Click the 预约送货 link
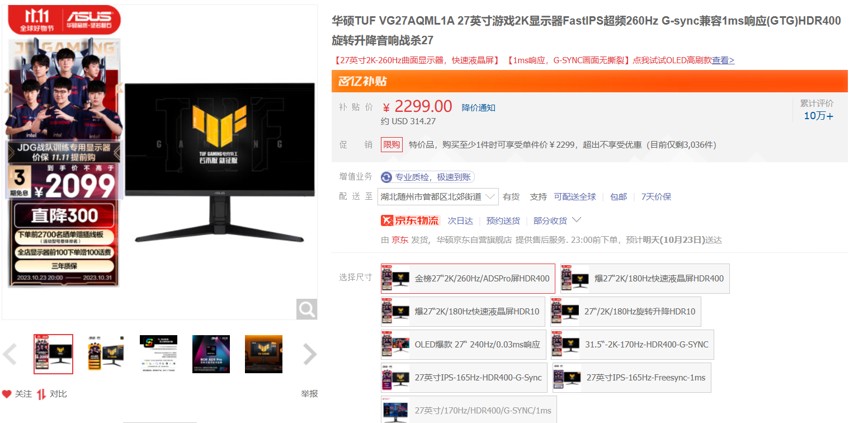The image size is (868, 423). [503, 220]
